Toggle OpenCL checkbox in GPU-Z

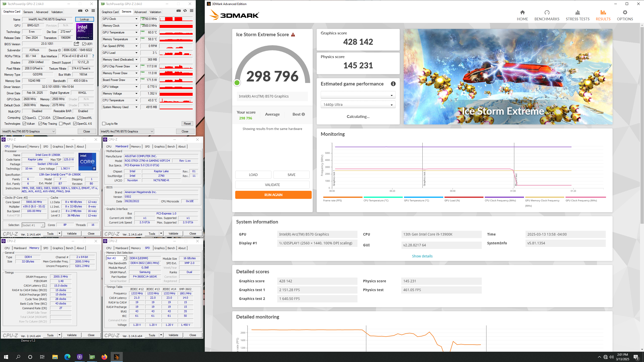(x=24, y=118)
